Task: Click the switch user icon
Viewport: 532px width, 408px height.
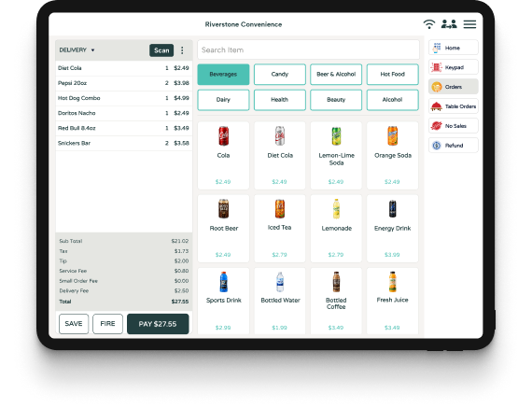Action: pos(449,24)
